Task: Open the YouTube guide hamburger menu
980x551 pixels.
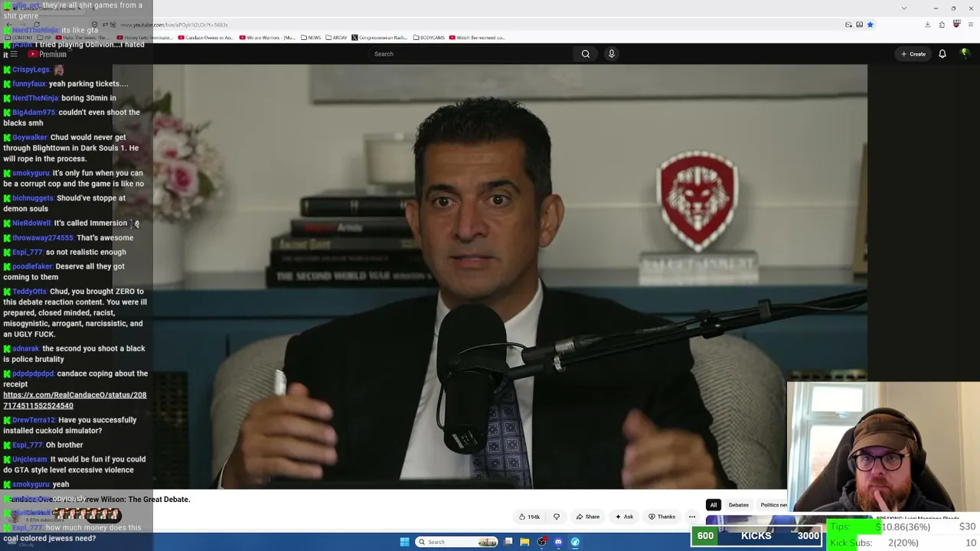Action: 14,54
